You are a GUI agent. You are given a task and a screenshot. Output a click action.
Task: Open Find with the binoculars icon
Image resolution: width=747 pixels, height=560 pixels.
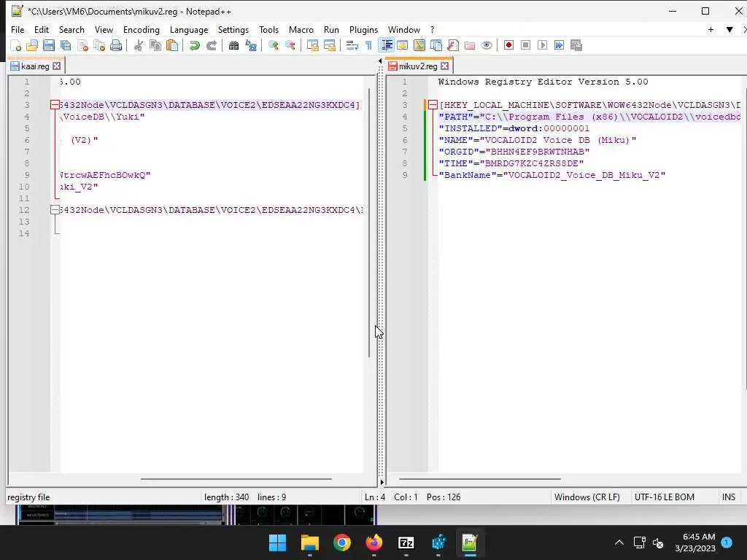click(x=233, y=45)
